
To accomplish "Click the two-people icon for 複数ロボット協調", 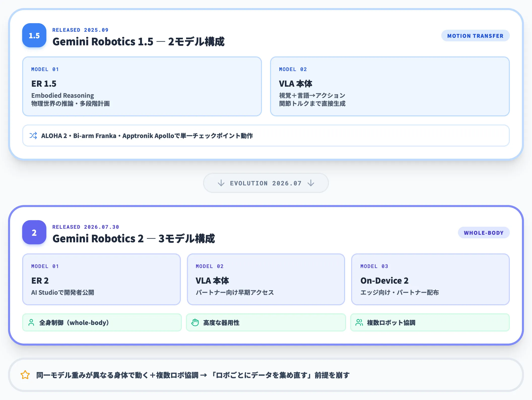I will [359, 322].
